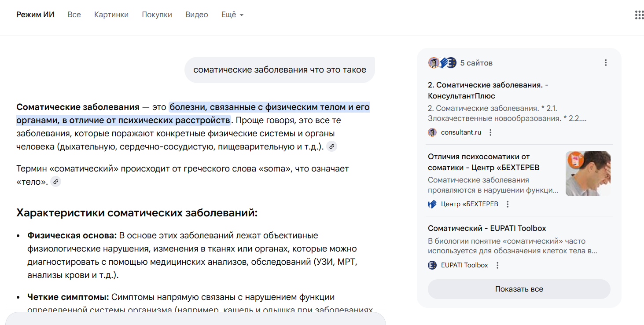Select the "Все" search tab
The image size is (644, 325).
pos(74,15)
